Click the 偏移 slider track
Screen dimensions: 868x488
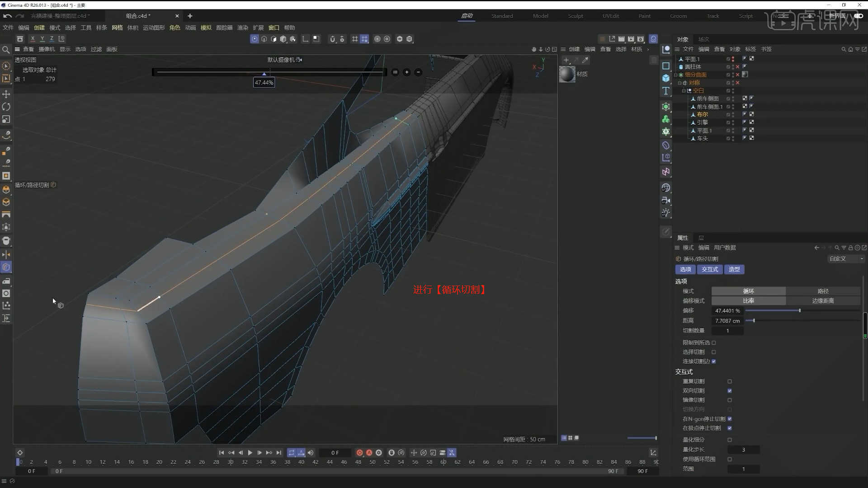(803, 310)
